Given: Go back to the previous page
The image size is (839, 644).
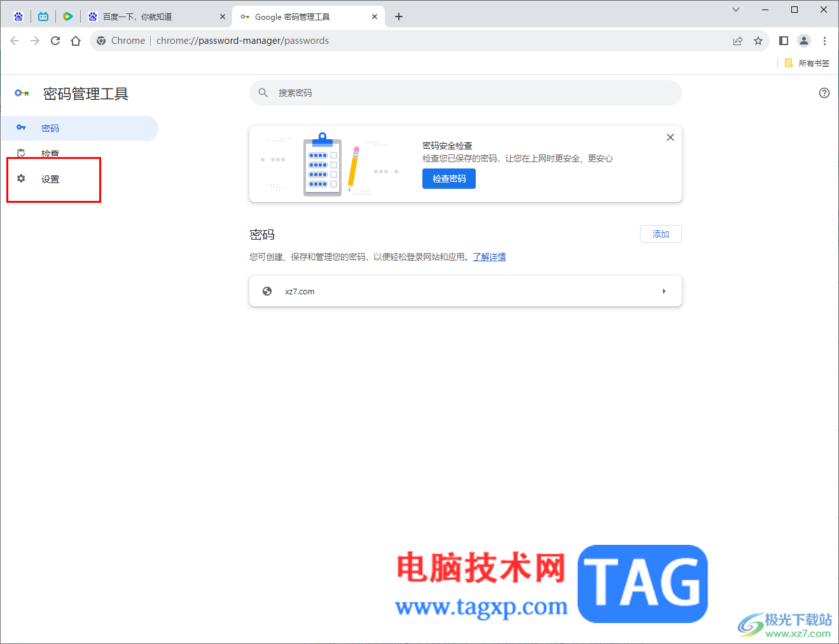Looking at the screenshot, I should point(15,41).
